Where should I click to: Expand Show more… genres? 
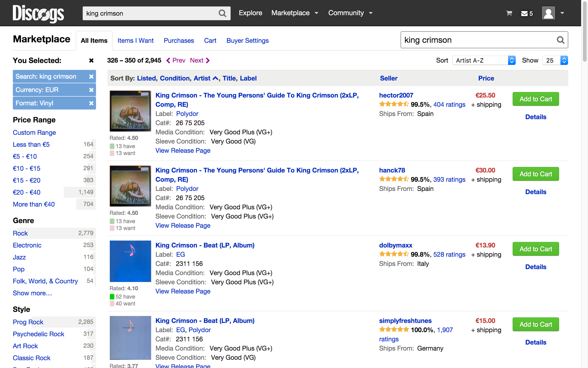click(32, 293)
